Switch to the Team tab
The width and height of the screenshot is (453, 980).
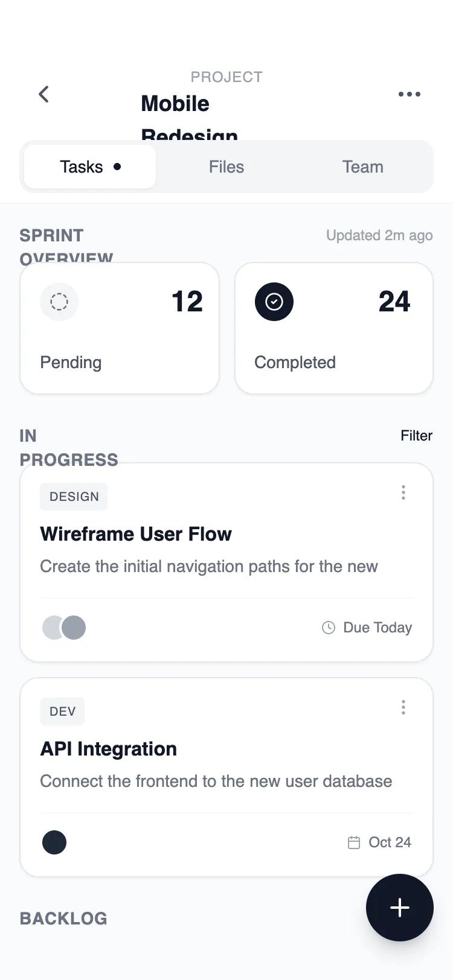click(x=363, y=167)
